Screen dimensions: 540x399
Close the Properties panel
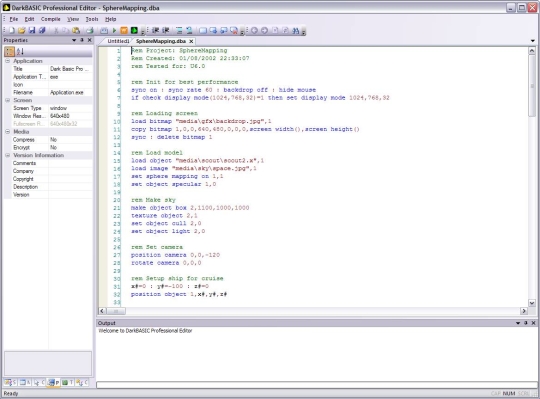pyautogui.click(x=90, y=40)
